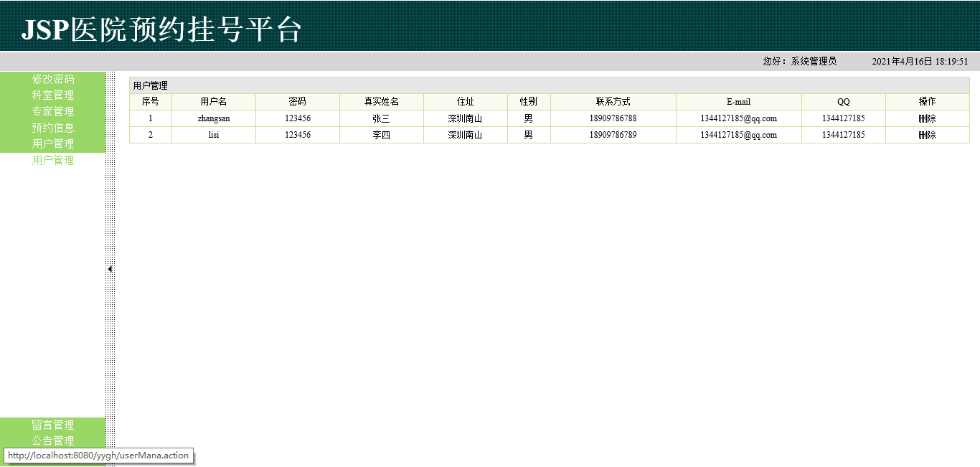Select the lisi username cell

[214, 135]
